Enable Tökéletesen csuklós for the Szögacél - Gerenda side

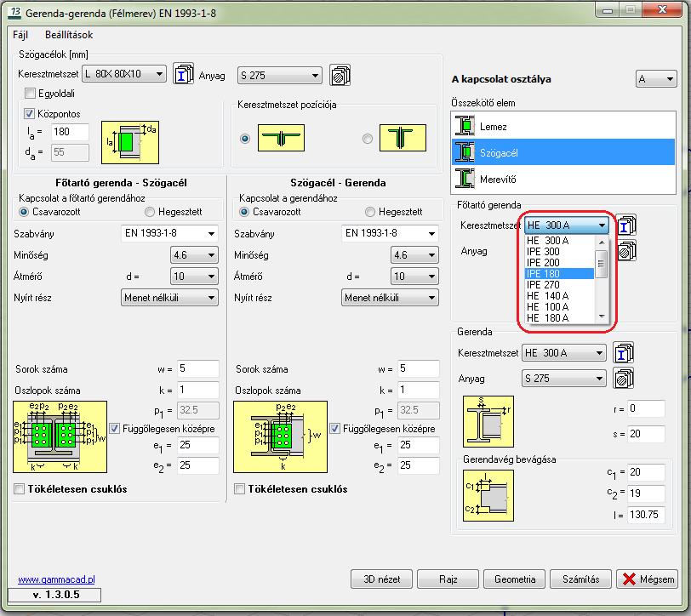coord(240,488)
